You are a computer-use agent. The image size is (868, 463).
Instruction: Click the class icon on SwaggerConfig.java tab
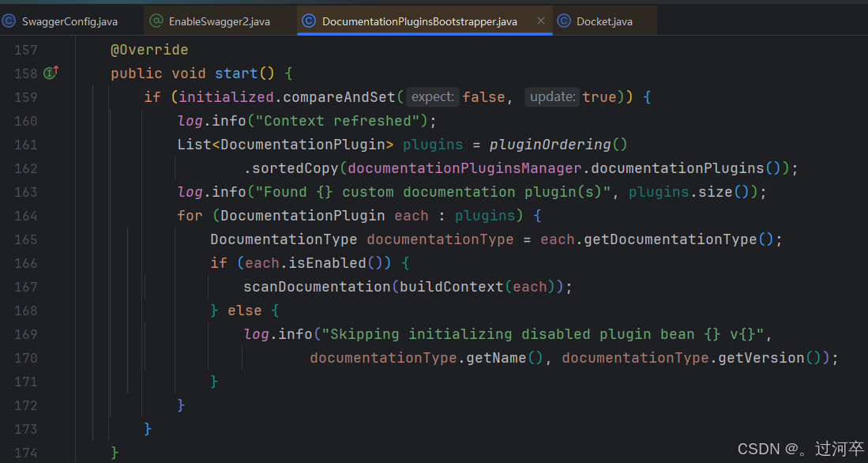click(x=7, y=21)
